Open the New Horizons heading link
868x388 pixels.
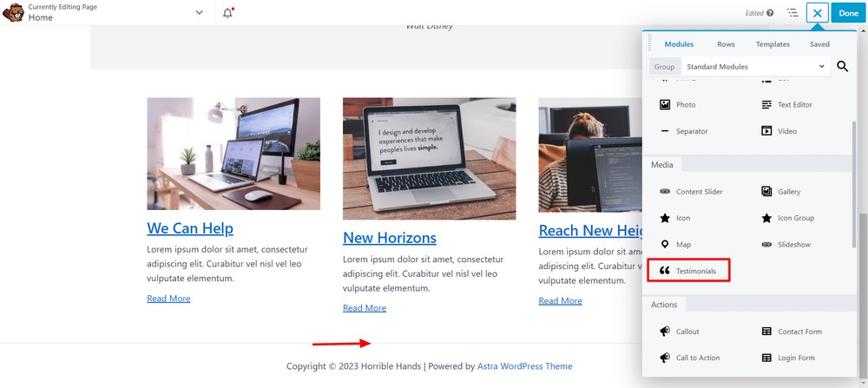tap(390, 238)
